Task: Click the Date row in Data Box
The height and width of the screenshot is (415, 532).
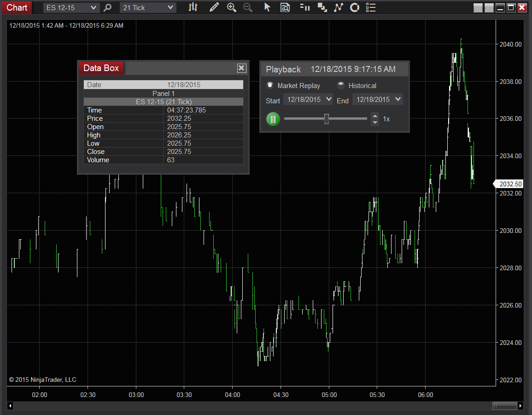Action: click(164, 84)
